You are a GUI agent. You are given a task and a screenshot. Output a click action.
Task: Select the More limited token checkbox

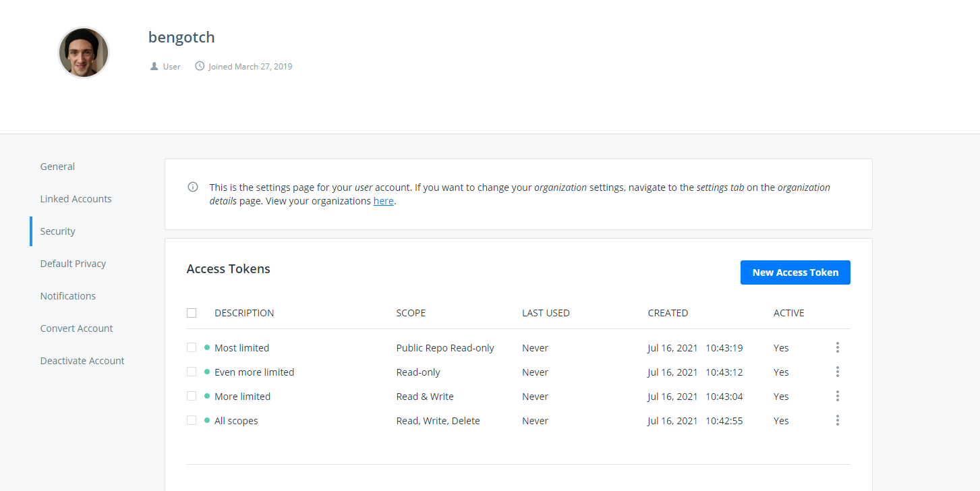(192, 396)
